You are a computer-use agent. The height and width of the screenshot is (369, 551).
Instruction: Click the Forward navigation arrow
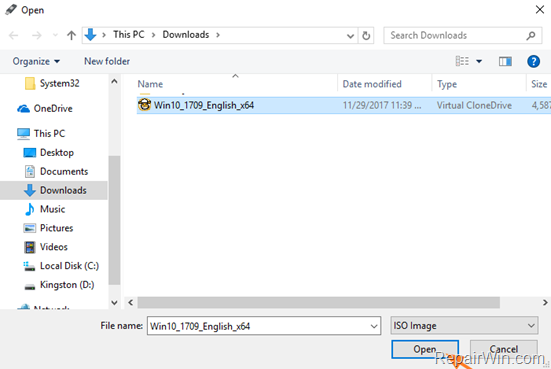[x=37, y=35]
